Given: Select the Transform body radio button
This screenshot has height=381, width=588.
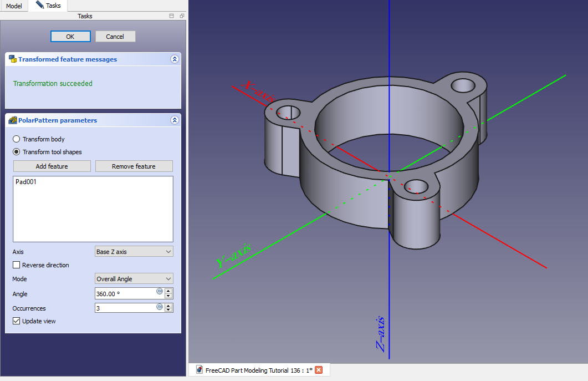Looking at the screenshot, I should click(17, 139).
